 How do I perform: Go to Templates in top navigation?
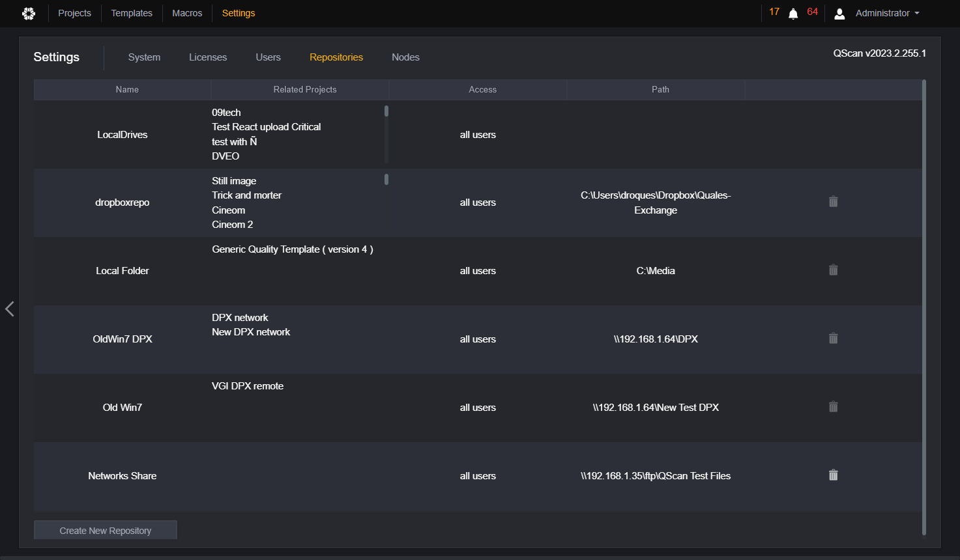click(132, 13)
